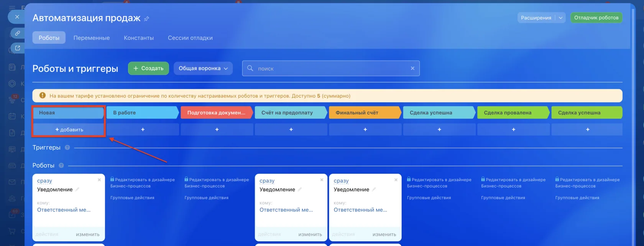Viewport: 644px width, 246px height.
Task: Focus the поиск search input
Action: (331, 68)
